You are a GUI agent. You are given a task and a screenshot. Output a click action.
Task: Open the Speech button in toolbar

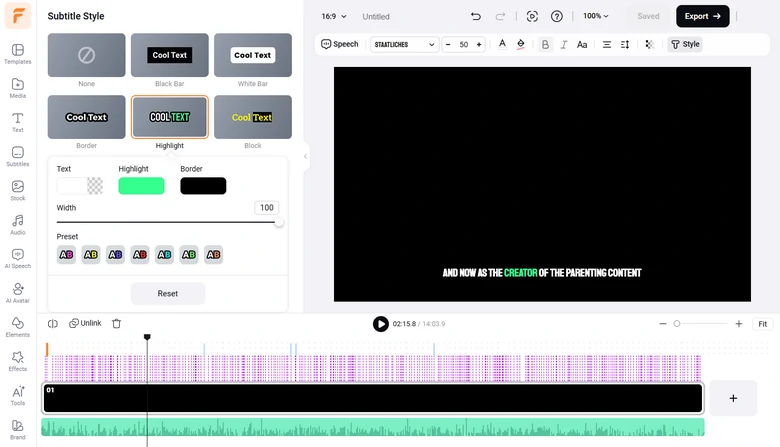(340, 44)
